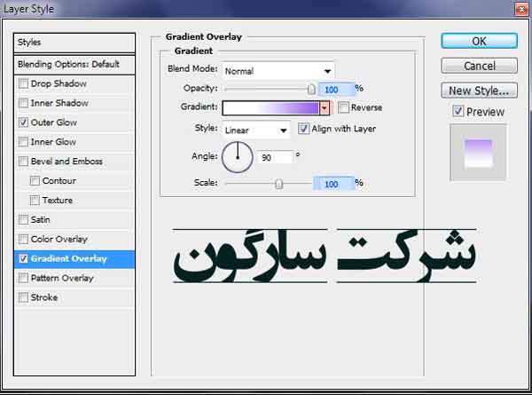
Task: Select Blending Options: Default
Action: pyautogui.click(x=75, y=65)
